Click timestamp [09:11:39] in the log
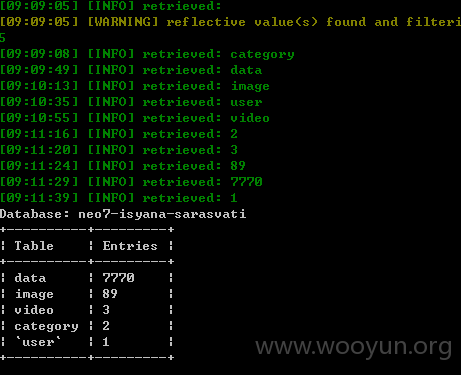Screen dimensions: 461x375 39,198
